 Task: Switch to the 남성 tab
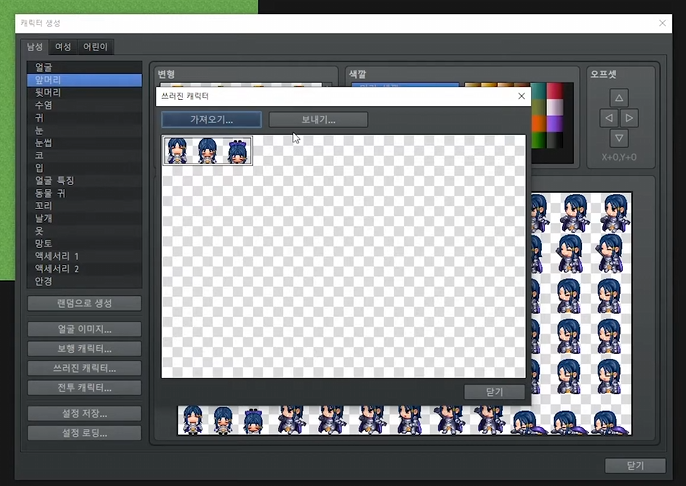(35, 47)
